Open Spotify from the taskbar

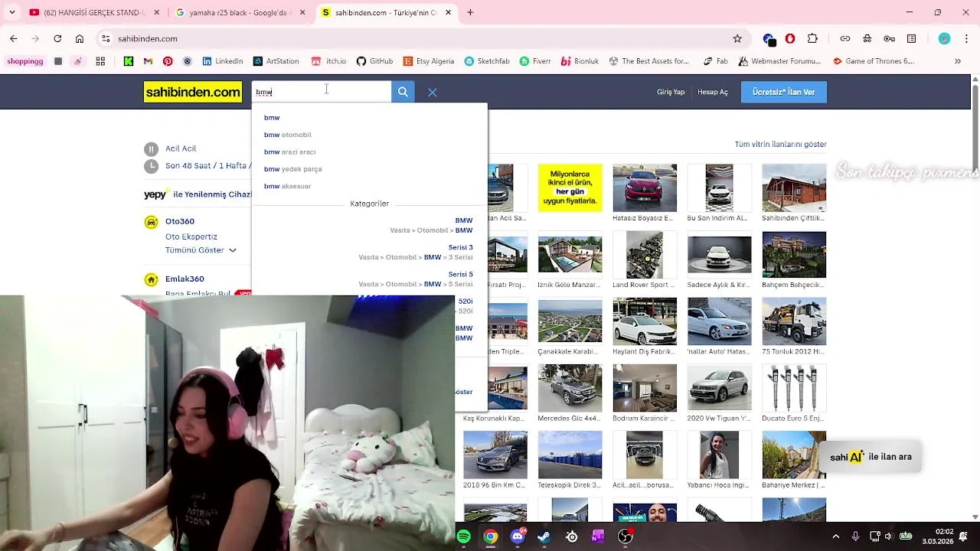[x=463, y=536]
